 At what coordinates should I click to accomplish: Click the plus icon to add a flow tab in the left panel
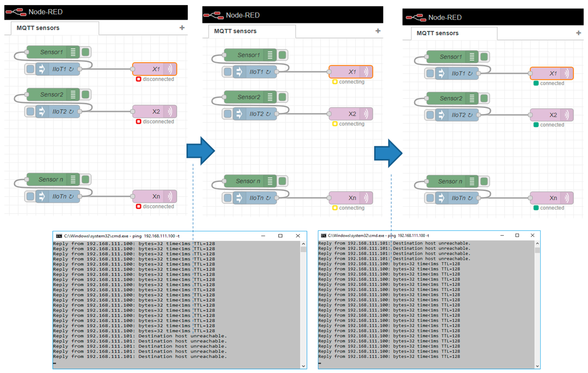point(182,28)
